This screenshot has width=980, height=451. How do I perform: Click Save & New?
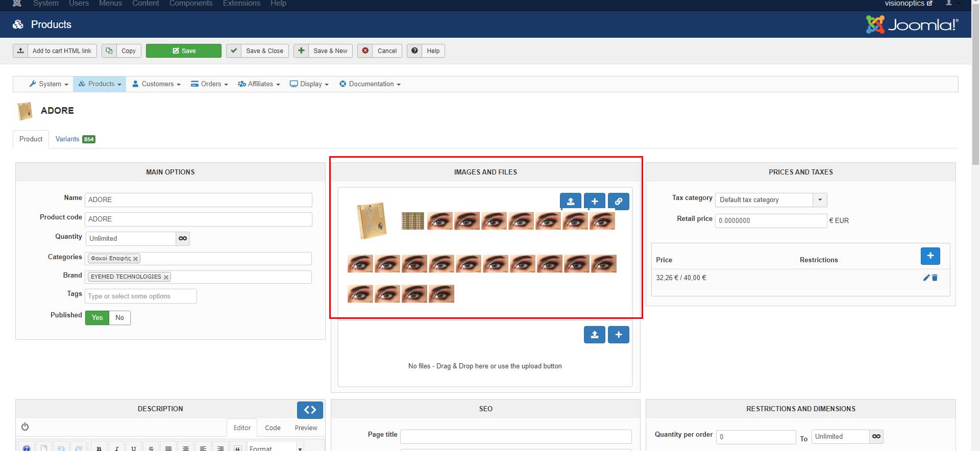323,51
